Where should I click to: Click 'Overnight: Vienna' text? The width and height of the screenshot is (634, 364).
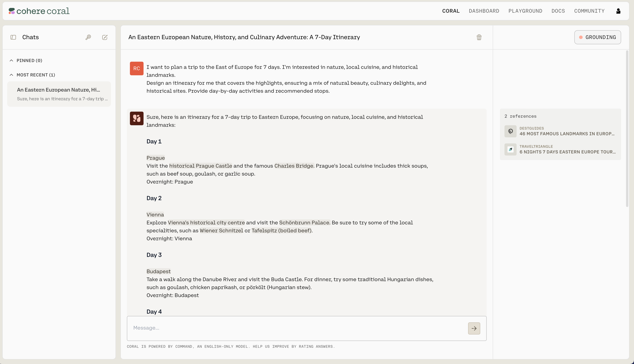point(169,239)
